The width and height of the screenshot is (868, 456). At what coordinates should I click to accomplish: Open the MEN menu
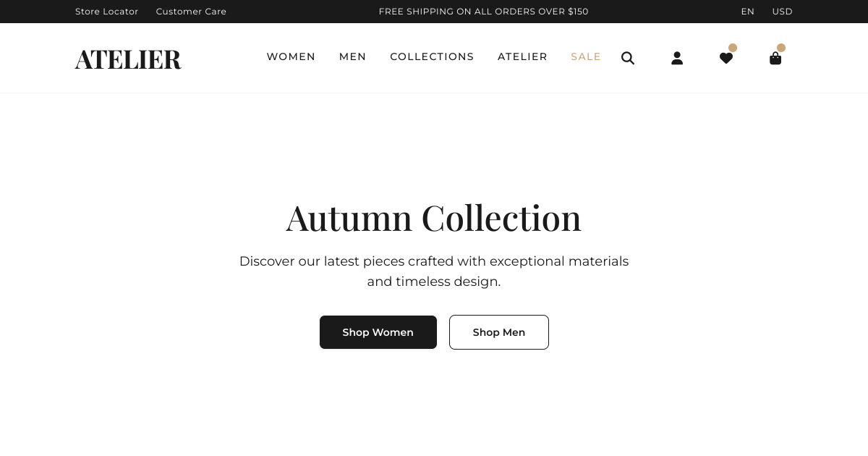(x=353, y=56)
